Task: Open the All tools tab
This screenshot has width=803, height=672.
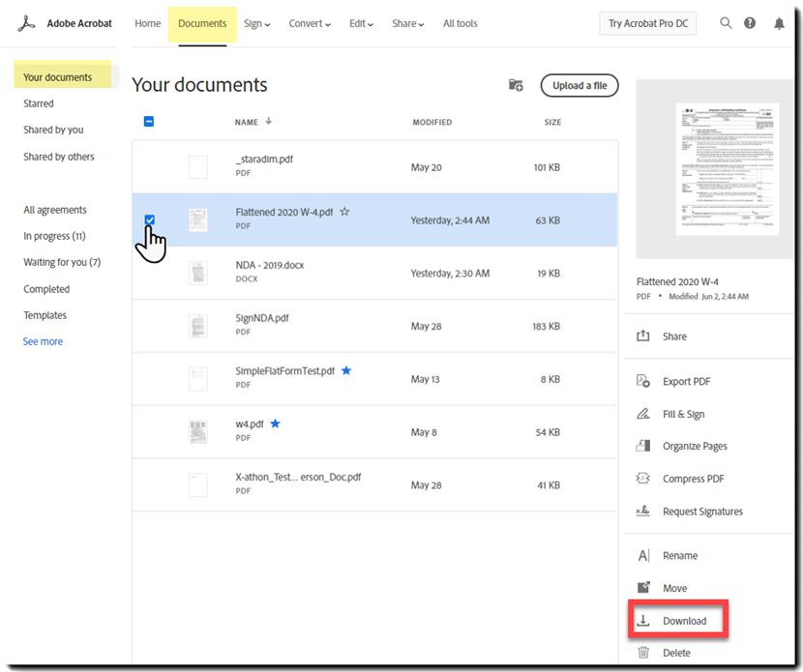Action: (460, 23)
